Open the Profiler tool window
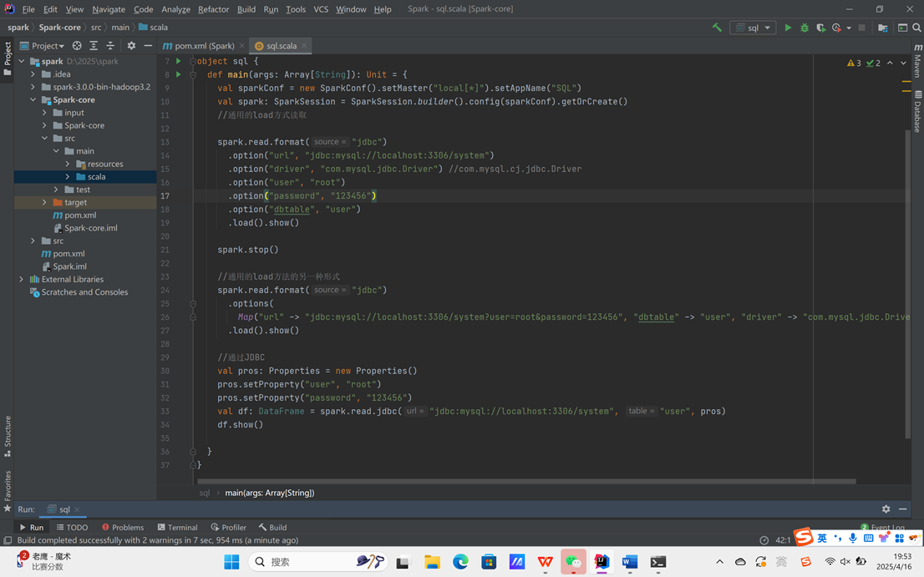 coord(229,527)
